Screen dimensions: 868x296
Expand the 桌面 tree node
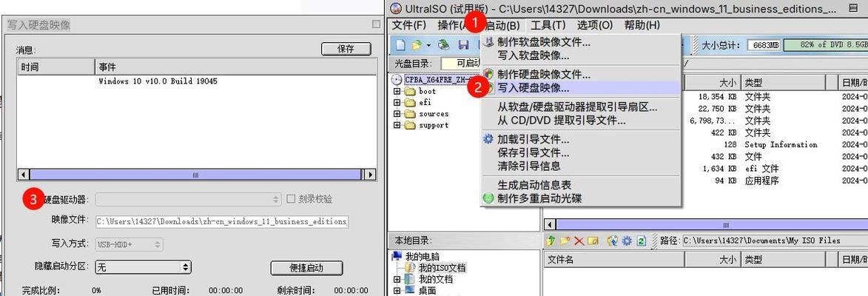(x=397, y=291)
